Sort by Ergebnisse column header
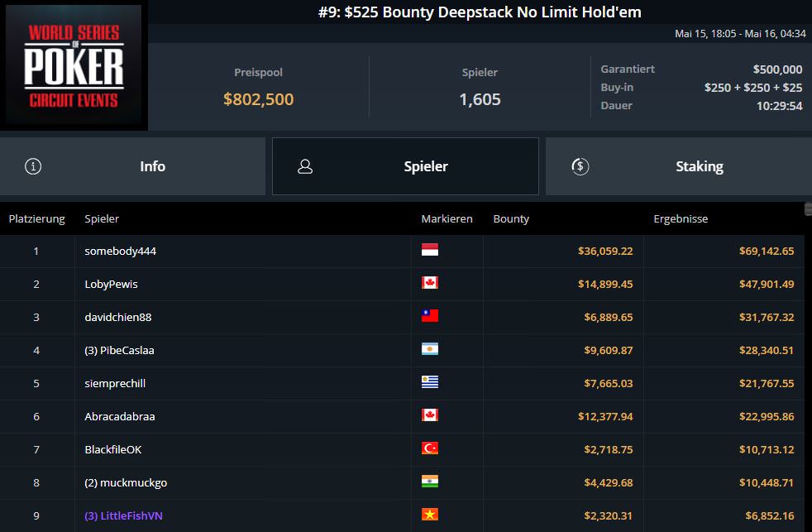Screen dimensions: 812x532 (681, 219)
